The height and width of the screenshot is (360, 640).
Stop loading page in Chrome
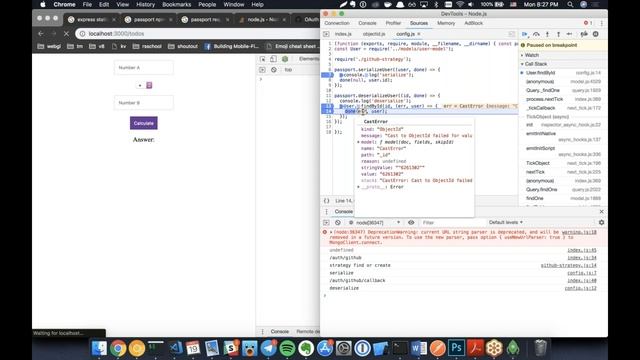pyautogui.click(x=66, y=34)
